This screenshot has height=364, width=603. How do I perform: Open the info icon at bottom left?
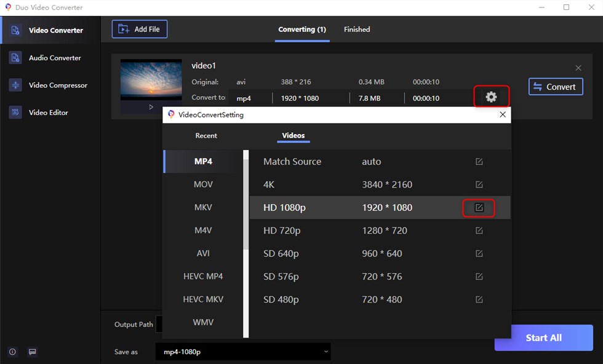(12, 352)
